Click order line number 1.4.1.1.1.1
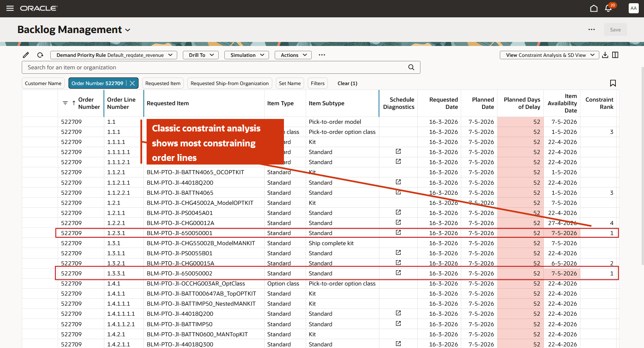This screenshot has height=348, width=644. click(x=121, y=313)
